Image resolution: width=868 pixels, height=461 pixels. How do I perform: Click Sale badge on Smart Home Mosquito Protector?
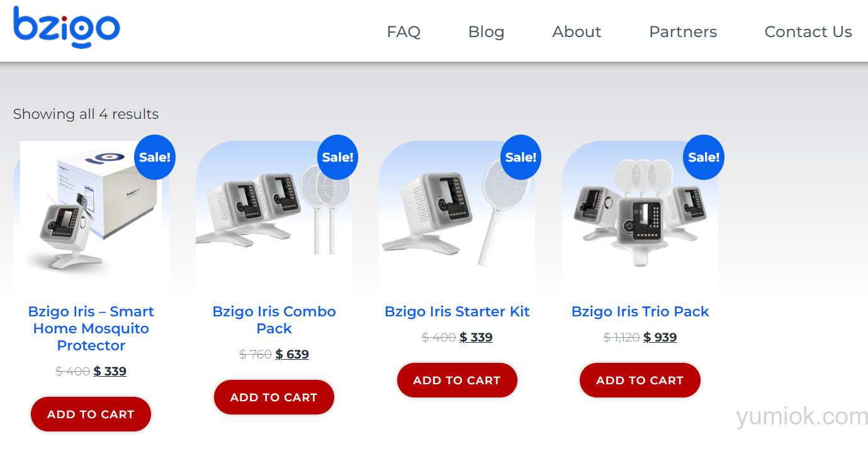[155, 157]
